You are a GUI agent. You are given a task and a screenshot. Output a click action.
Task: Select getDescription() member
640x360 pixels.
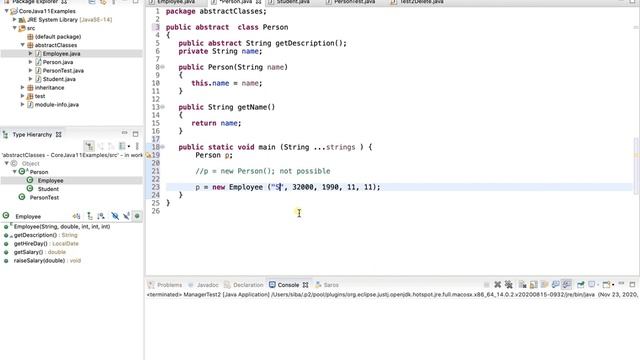[45, 235]
